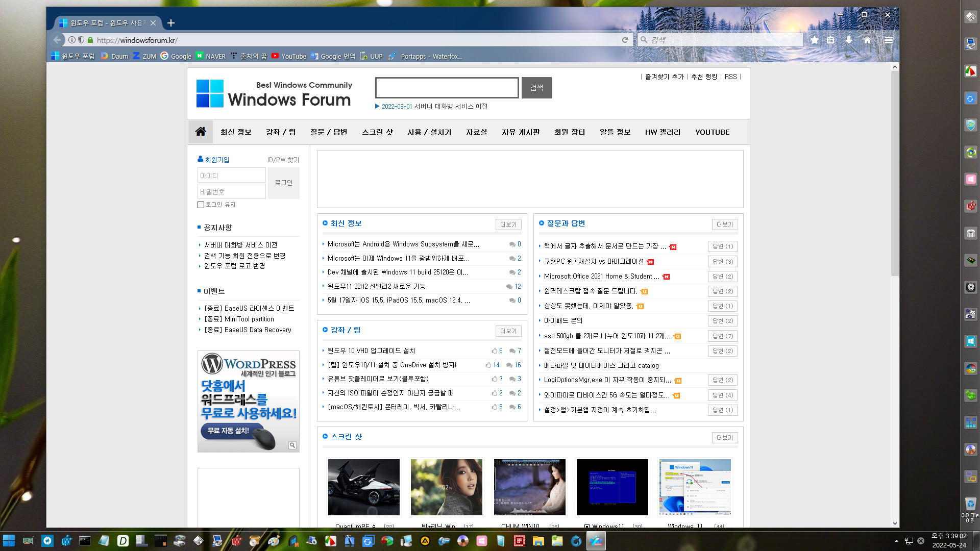Open the blue BIOS screen thumbnail

click(x=612, y=487)
